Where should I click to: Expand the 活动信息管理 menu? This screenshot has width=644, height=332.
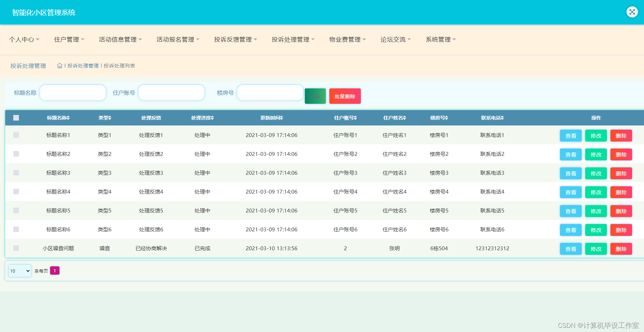[x=120, y=39]
